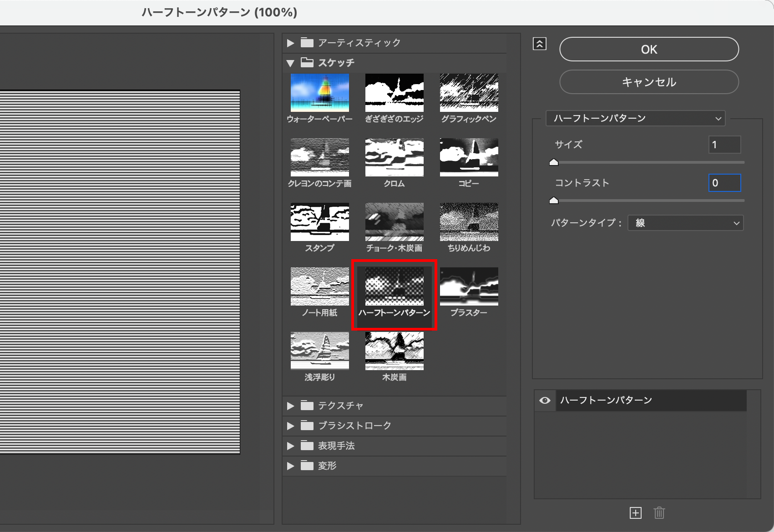Pick the スタンプ filter thumbnail

coord(320,222)
